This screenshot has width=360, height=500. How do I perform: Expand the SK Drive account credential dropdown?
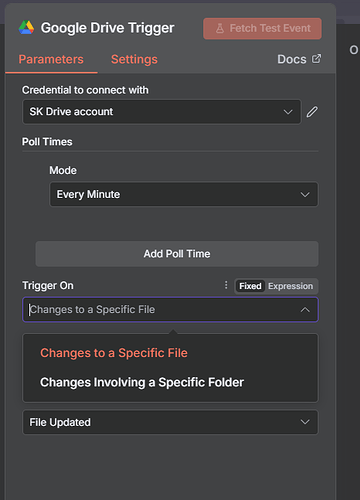pyautogui.click(x=162, y=112)
